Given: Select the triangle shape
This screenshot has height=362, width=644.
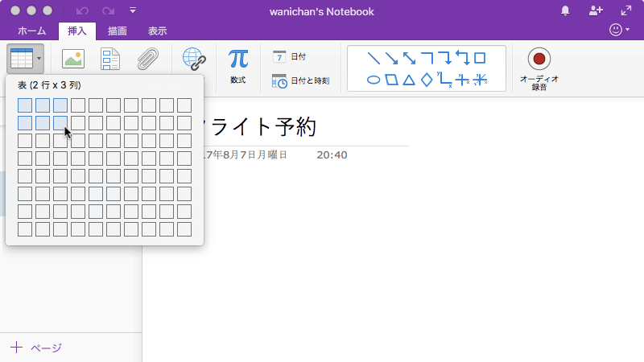Looking at the screenshot, I should point(409,80).
